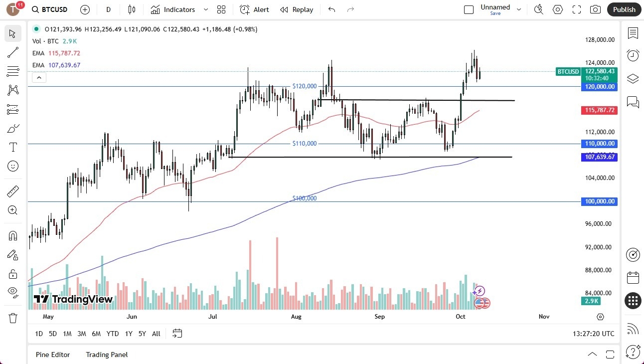Select the Text annotation tool
This screenshot has width=644, height=364.
12,147
